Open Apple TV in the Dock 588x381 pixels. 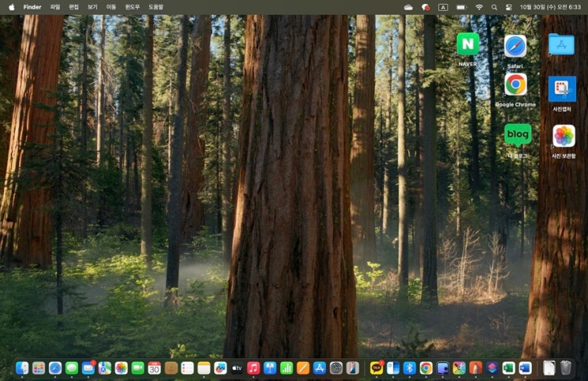tap(237, 368)
